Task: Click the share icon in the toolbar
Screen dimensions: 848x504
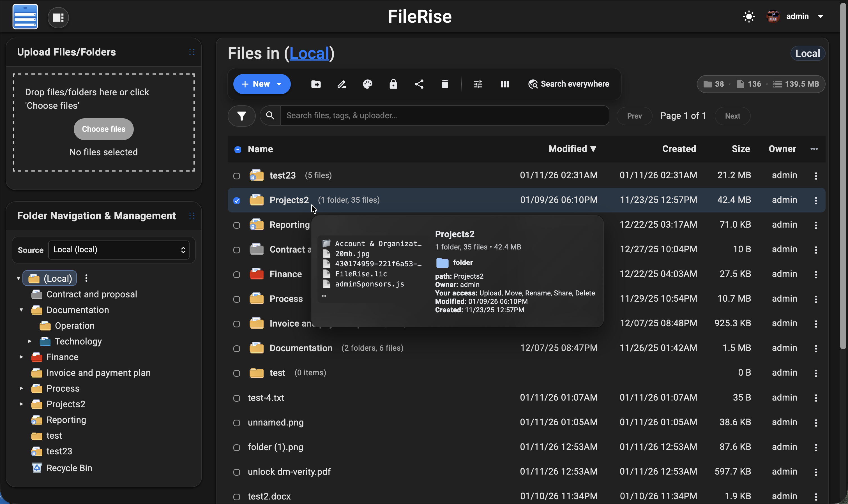Action: point(419,84)
